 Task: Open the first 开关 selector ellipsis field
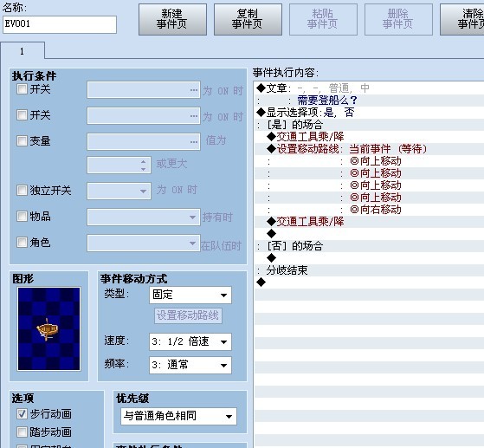pos(144,90)
